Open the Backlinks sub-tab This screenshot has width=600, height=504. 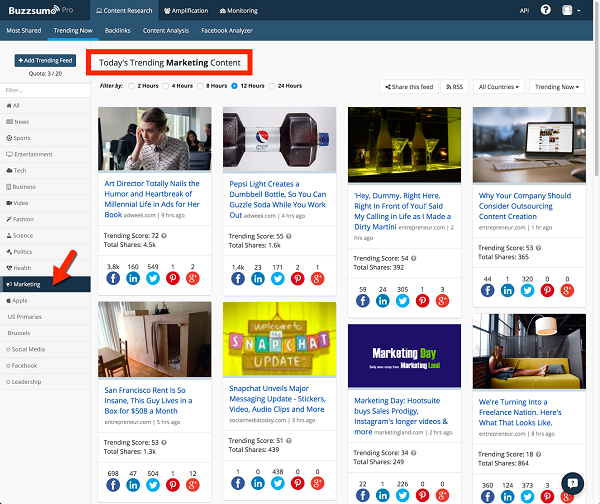tap(117, 30)
